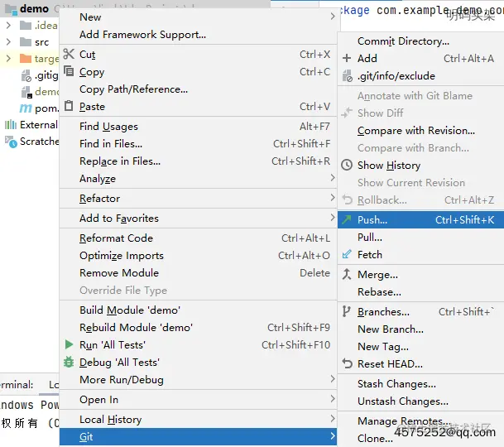Click the Scratches icon in project tree
Screen dimensions: 504x447
click(11, 142)
